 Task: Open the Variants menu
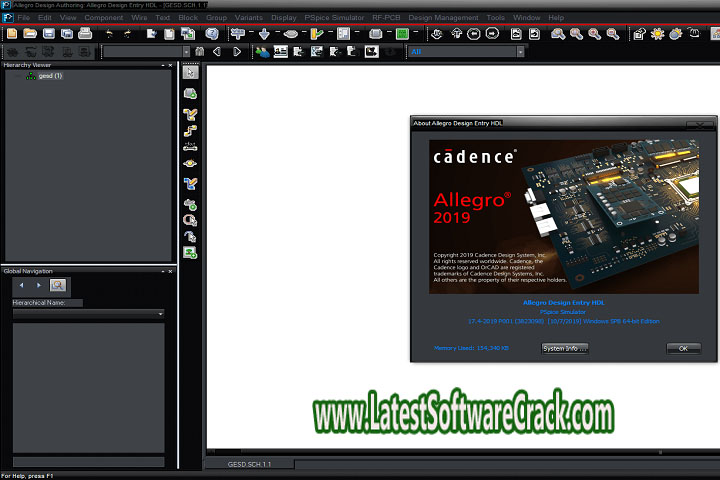tap(249, 17)
